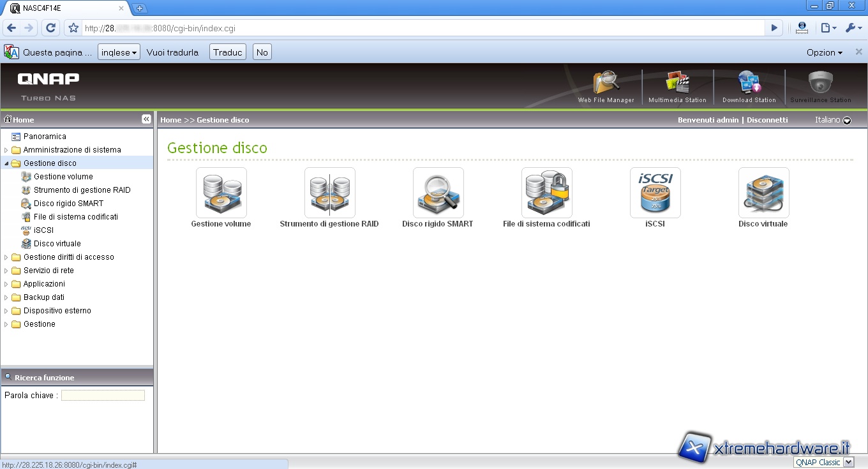Open the Gestione volume large icon
This screenshot has height=469, width=868.
(221, 193)
